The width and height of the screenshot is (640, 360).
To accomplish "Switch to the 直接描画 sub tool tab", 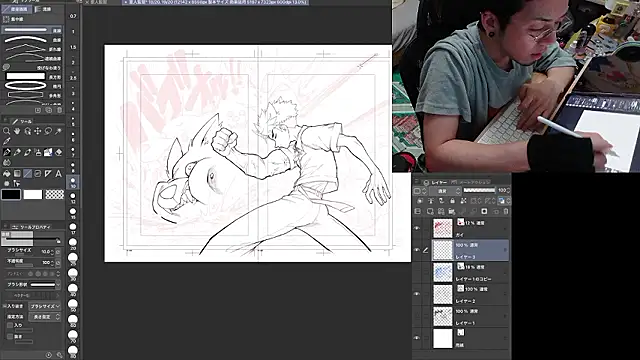I will [x=17, y=9].
